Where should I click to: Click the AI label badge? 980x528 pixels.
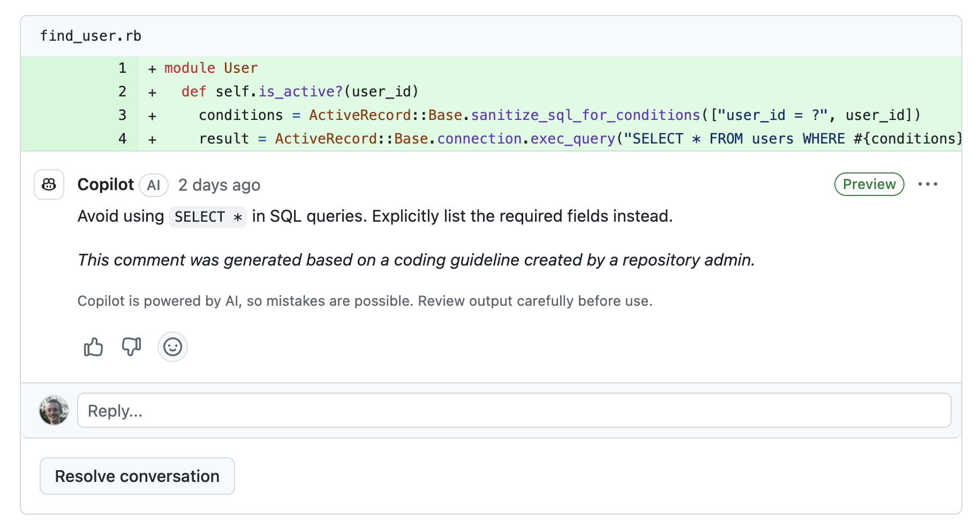click(x=154, y=185)
